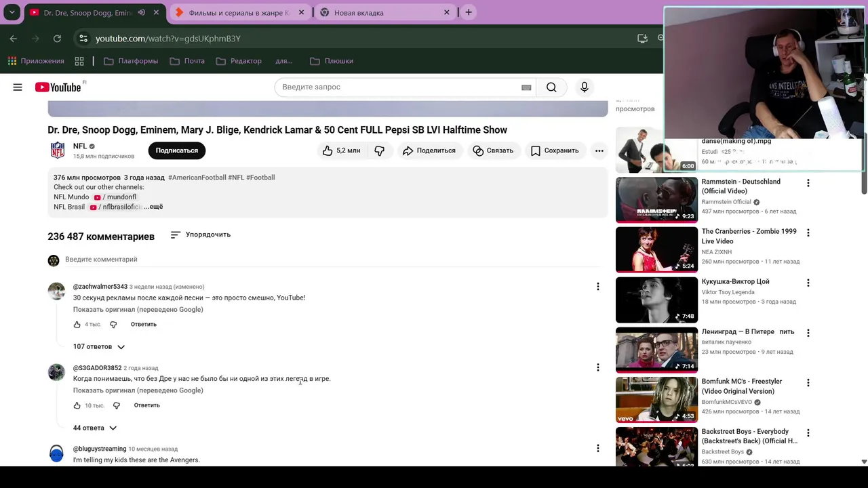Open options for Backstreet Boys Everybody video
The height and width of the screenshot is (488, 868).
[x=808, y=432]
